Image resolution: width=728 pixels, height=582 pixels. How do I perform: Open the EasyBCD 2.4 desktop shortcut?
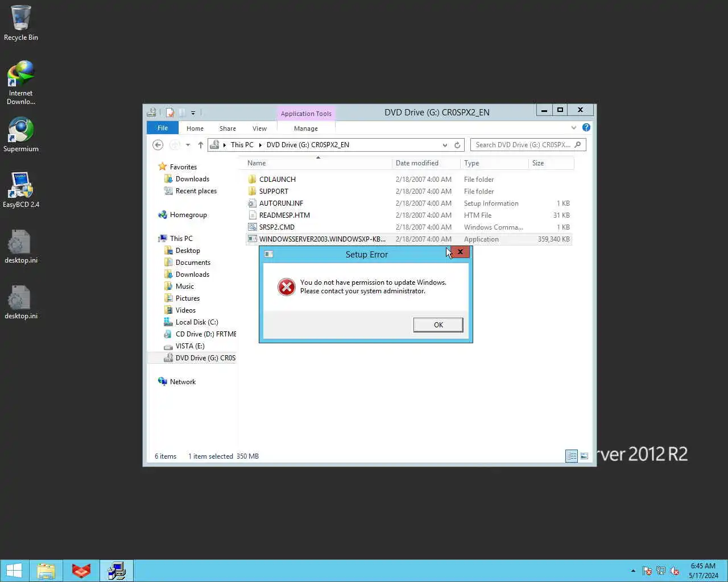21,190
